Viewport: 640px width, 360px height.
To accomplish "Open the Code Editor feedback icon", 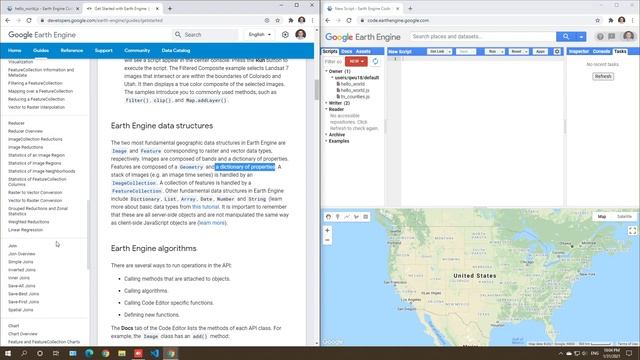I will 611,37.
